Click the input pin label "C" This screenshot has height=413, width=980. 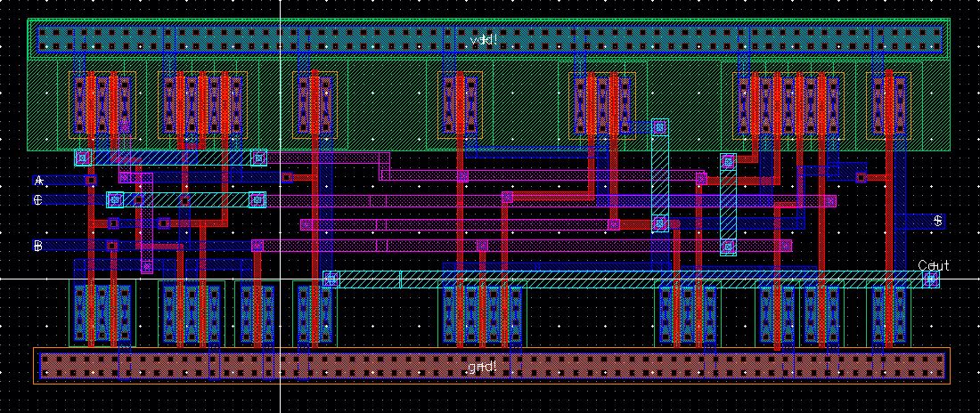click(38, 200)
